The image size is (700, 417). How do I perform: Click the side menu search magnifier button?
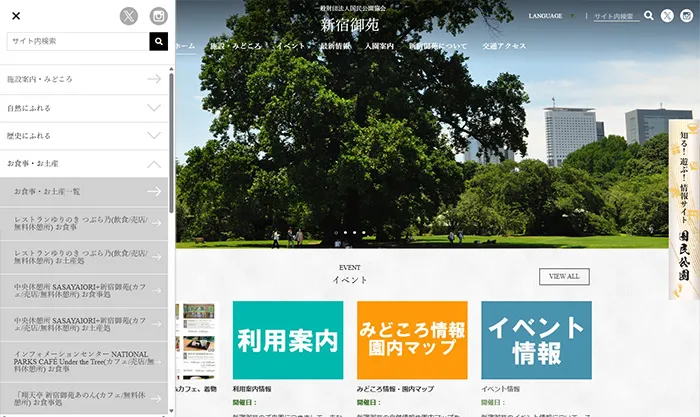(x=158, y=41)
